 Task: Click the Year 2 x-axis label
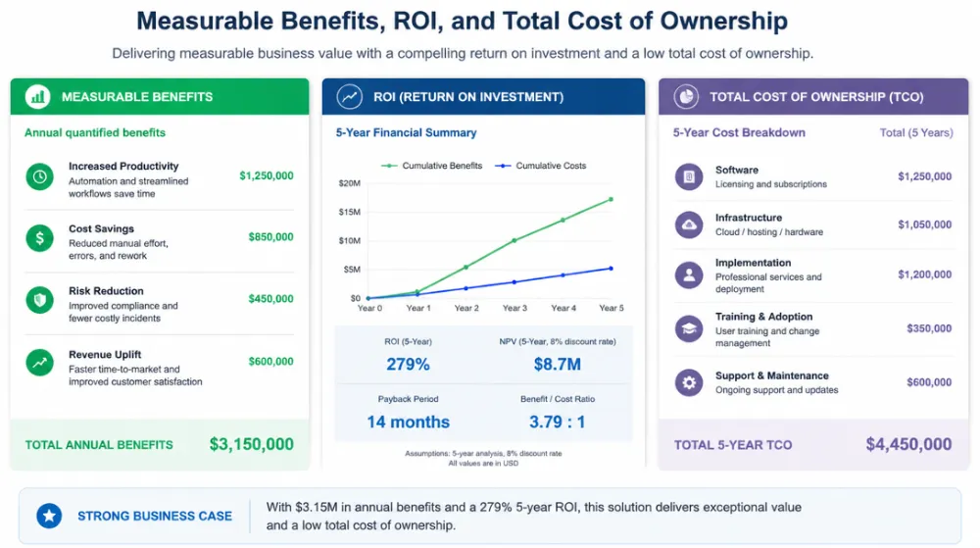[x=466, y=308]
